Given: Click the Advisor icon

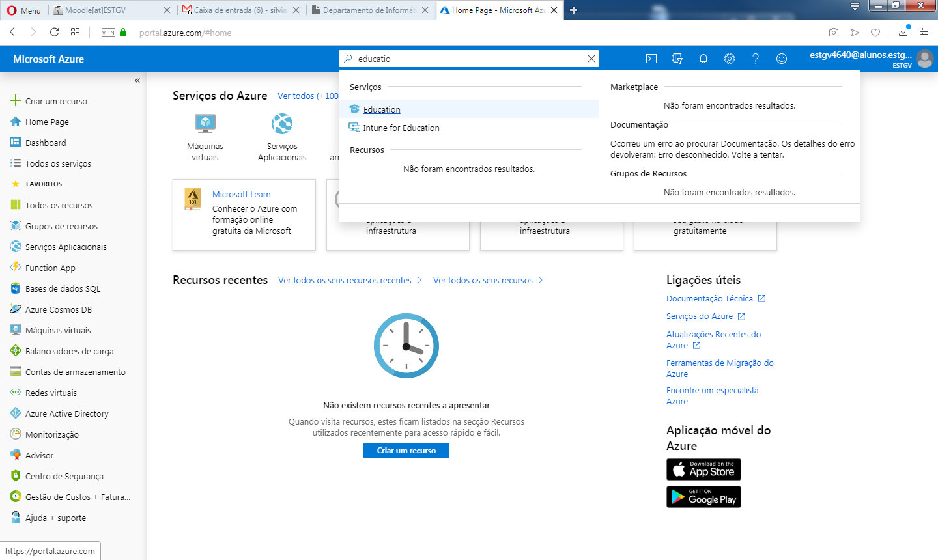Looking at the screenshot, I should point(16,455).
